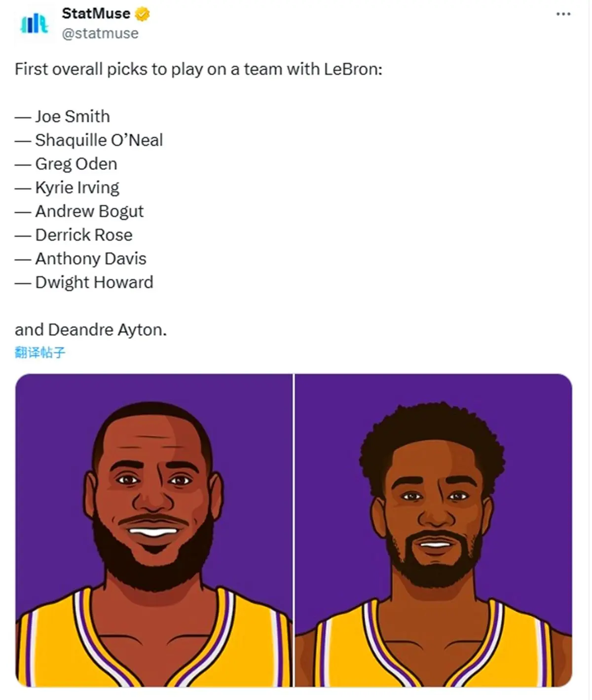Click the Dwight Howard list line
Viewport: 592px width, 700px height.
coord(84,282)
